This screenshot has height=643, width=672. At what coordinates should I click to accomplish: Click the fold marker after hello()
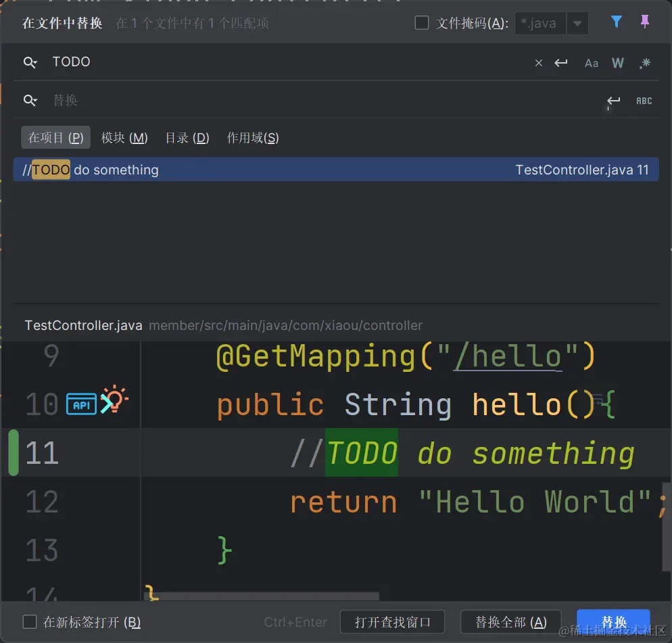tap(598, 400)
